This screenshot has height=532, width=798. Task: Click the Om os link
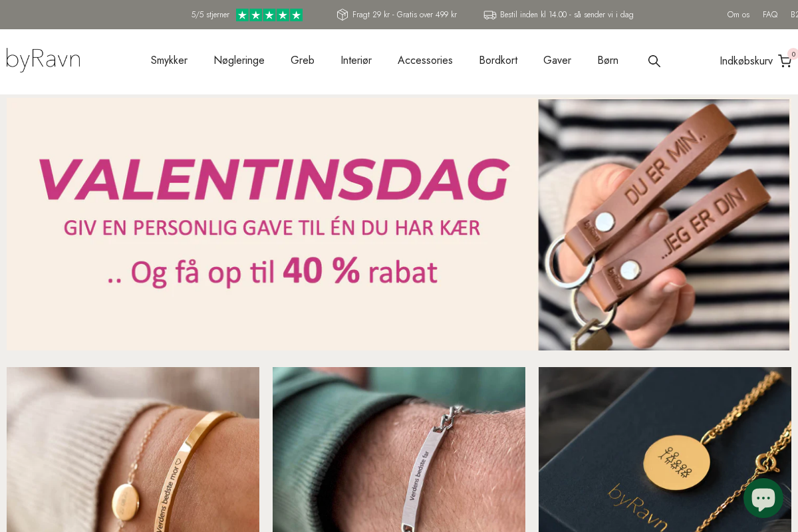(738, 15)
